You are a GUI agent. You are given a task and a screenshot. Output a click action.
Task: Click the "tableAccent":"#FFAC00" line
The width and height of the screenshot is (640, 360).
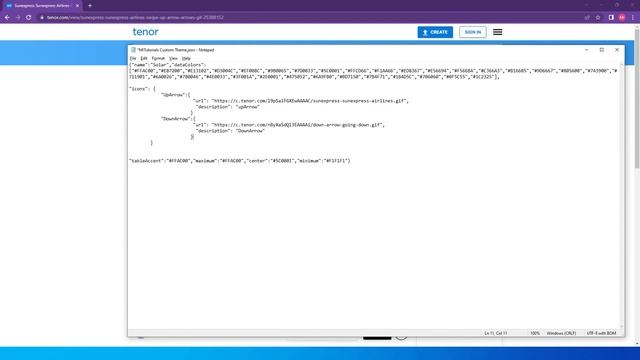point(240,161)
